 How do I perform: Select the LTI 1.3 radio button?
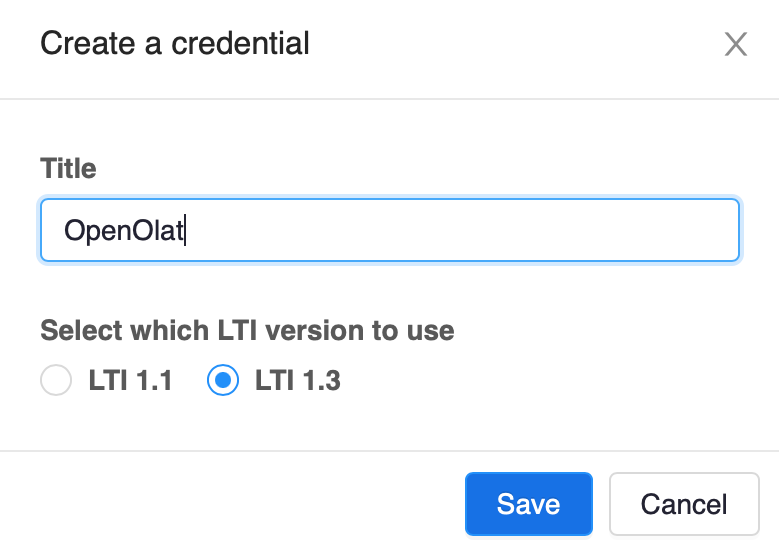tap(223, 381)
